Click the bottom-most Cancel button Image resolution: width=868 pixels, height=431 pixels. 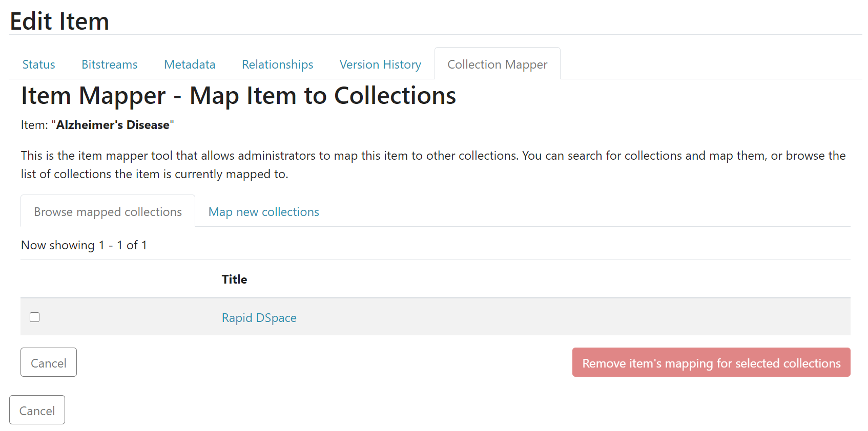click(x=37, y=411)
